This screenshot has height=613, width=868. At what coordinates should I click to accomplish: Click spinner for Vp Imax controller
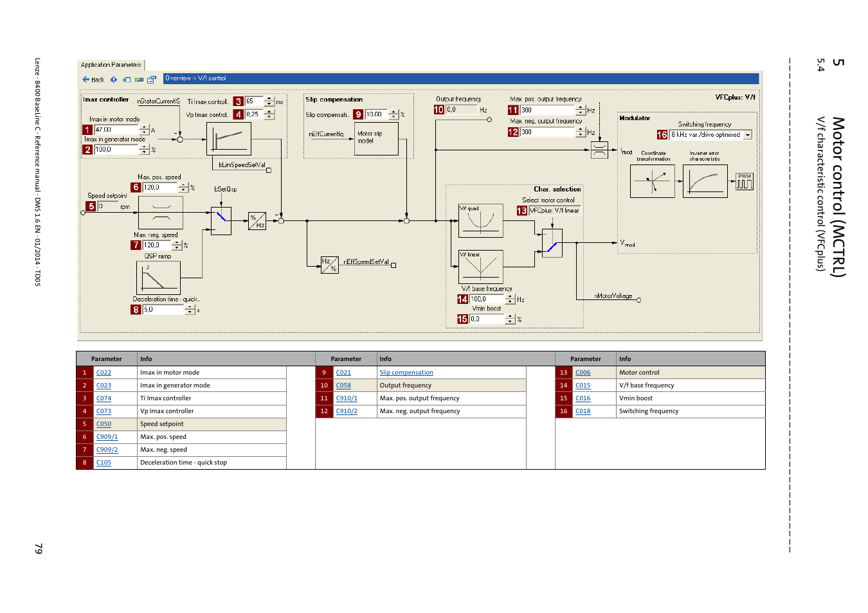pos(269,114)
